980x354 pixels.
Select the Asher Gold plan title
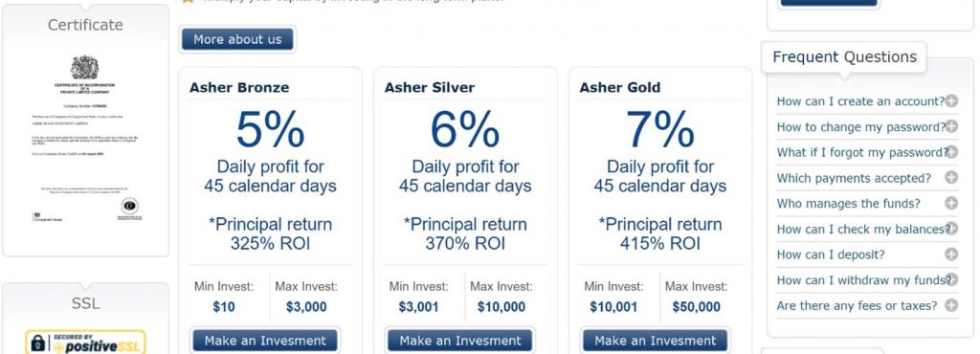(619, 87)
